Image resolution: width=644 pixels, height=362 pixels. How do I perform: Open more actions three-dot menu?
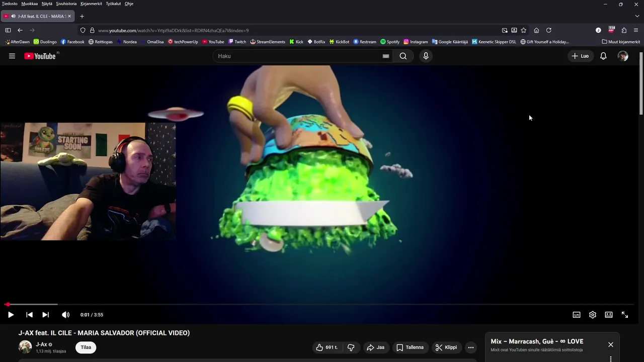[471, 347]
